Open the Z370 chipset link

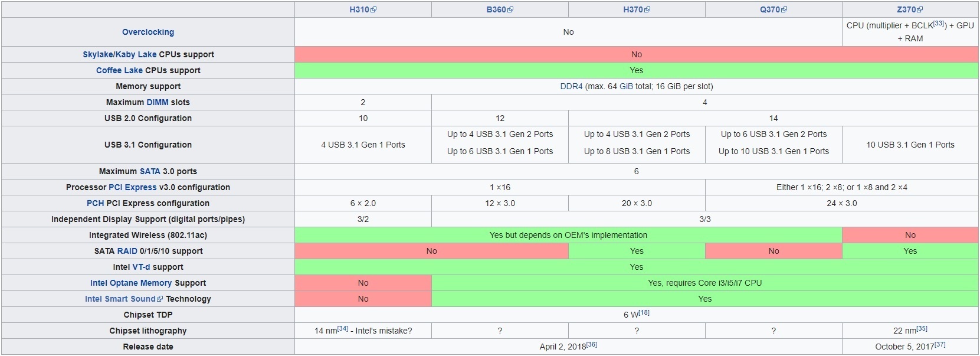pyautogui.click(x=910, y=9)
